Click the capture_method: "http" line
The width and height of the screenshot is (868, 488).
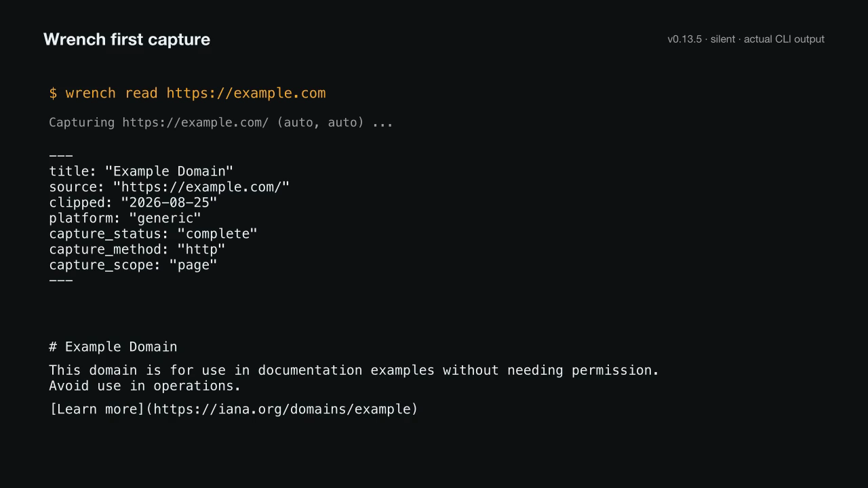[x=137, y=249]
